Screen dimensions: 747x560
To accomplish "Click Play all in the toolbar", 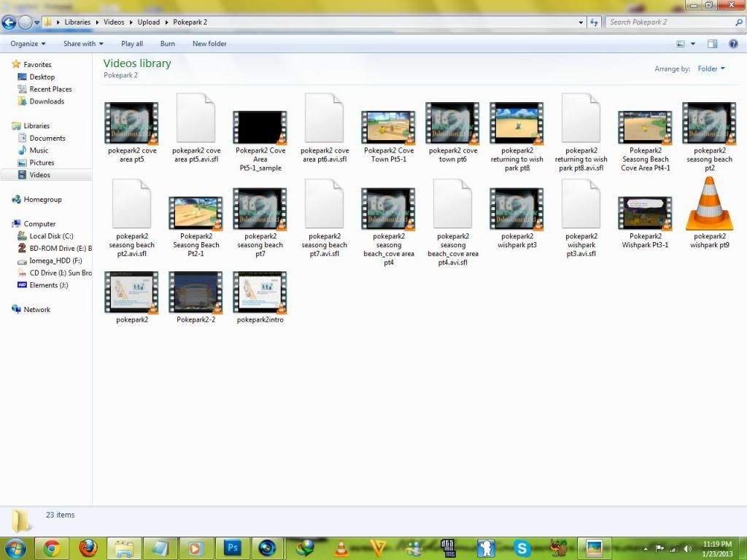I will 132,43.
